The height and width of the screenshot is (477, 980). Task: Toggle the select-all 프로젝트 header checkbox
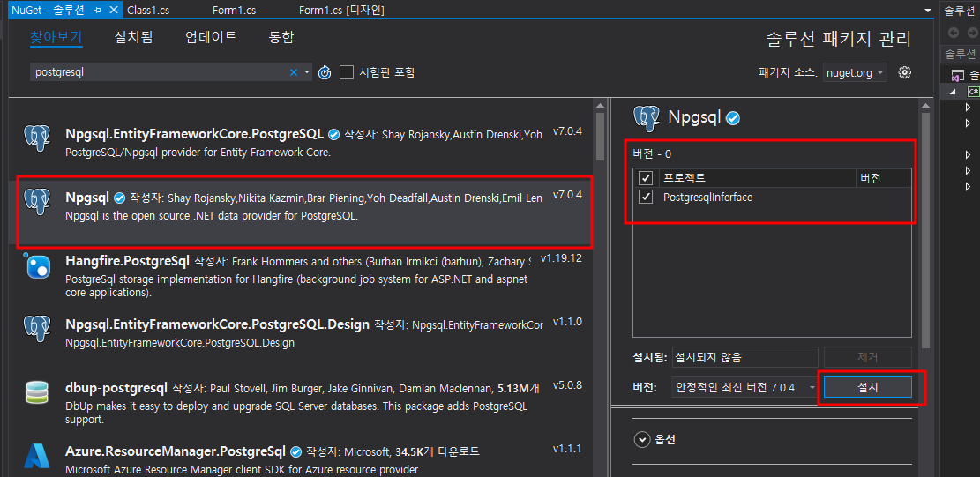tap(647, 179)
